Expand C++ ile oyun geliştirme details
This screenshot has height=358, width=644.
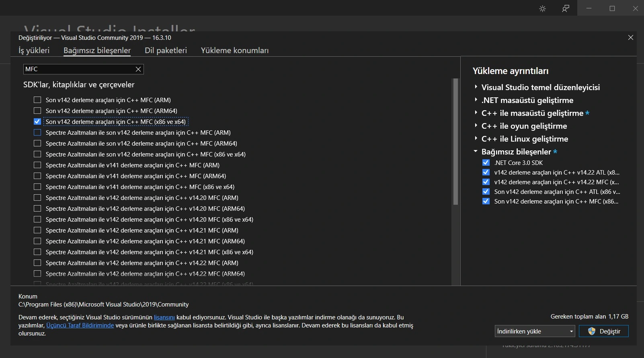click(x=476, y=126)
